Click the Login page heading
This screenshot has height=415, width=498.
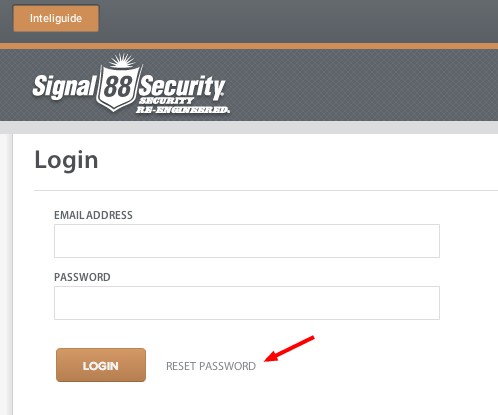pyautogui.click(x=66, y=160)
